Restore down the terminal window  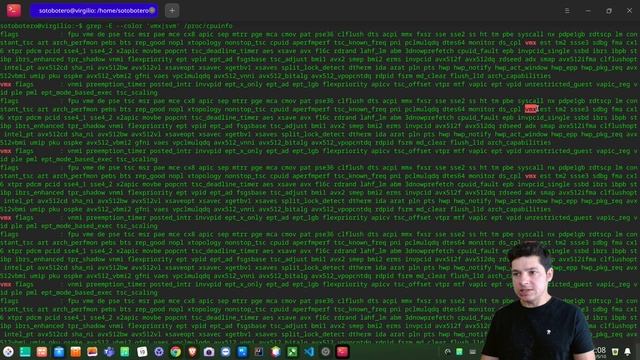[x=609, y=11]
